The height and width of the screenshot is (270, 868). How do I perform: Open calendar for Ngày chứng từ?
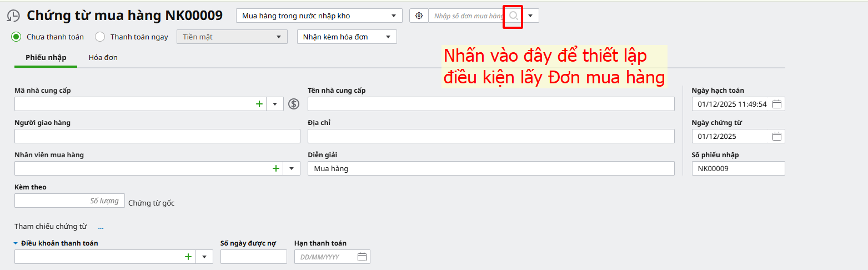point(777,137)
